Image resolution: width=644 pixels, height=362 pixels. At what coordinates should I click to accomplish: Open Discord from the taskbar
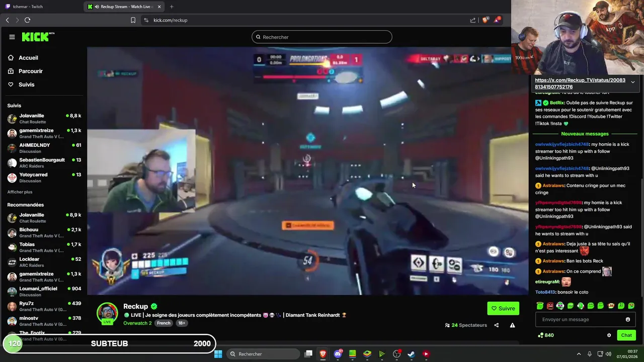pos(338,354)
